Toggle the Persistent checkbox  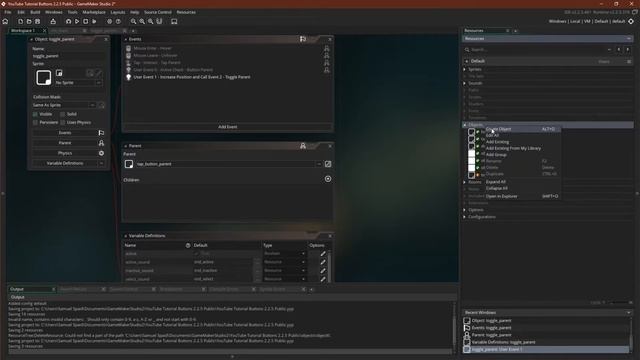[x=35, y=122]
